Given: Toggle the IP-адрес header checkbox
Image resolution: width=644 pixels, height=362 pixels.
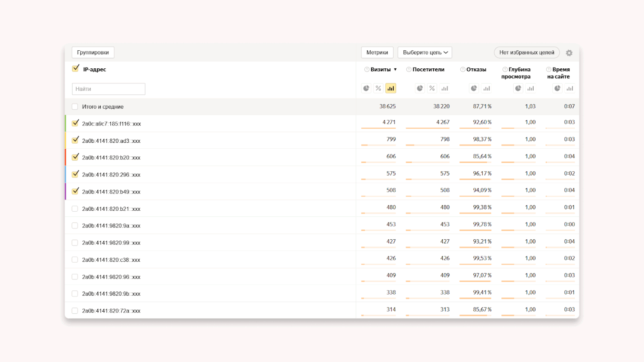Looking at the screenshot, I should pos(75,69).
